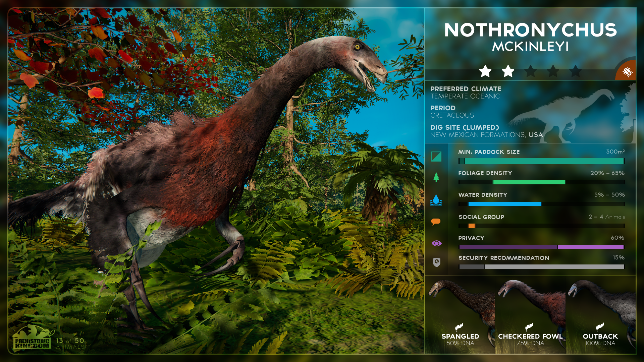Click the 2 – 4 Animals value

tap(606, 217)
